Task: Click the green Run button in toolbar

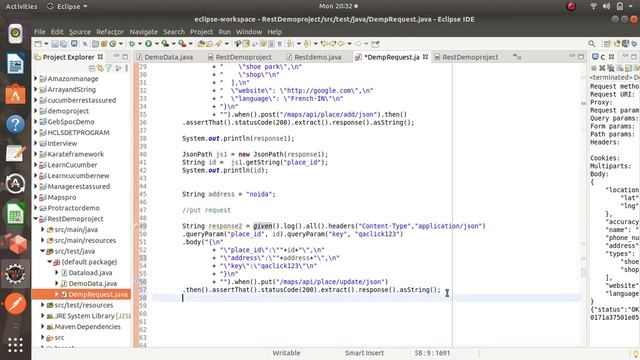Action: click(x=149, y=44)
